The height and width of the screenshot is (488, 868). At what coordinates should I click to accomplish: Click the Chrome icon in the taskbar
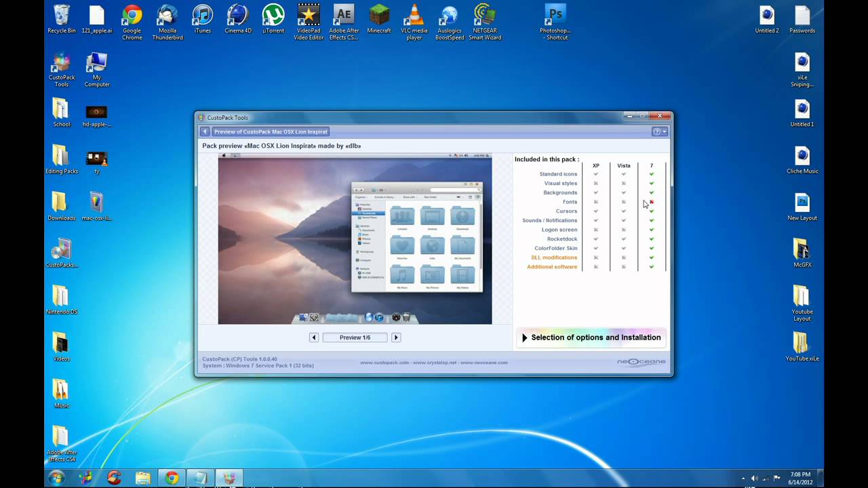[x=172, y=478]
